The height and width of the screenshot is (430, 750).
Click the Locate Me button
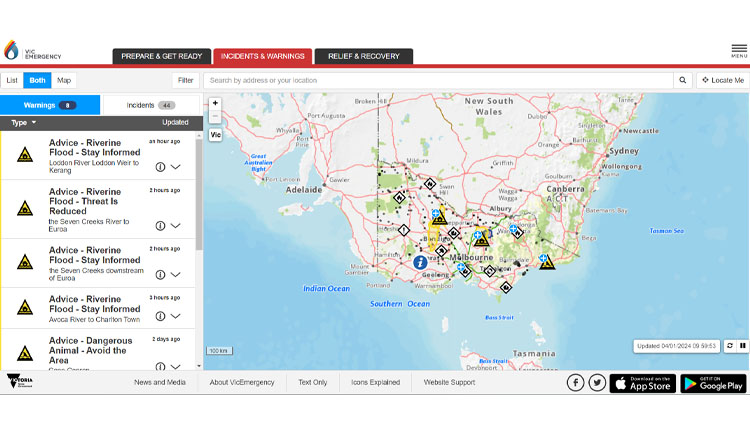(x=723, y=80)
